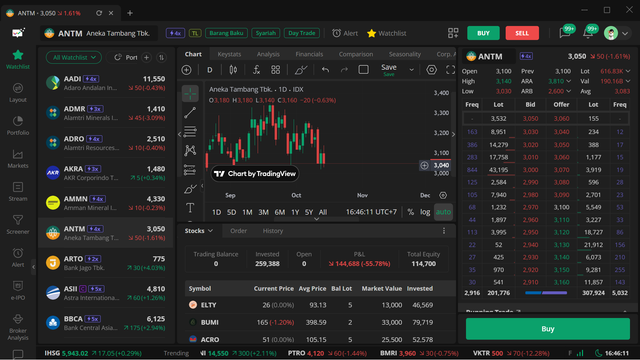Switch to the Financials tab
The image size is (640, 360).
click(x=309, y=54)
